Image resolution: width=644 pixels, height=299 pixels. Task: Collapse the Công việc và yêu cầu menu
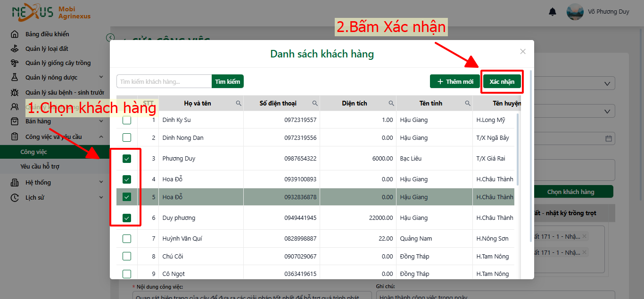tap(101, 137)
